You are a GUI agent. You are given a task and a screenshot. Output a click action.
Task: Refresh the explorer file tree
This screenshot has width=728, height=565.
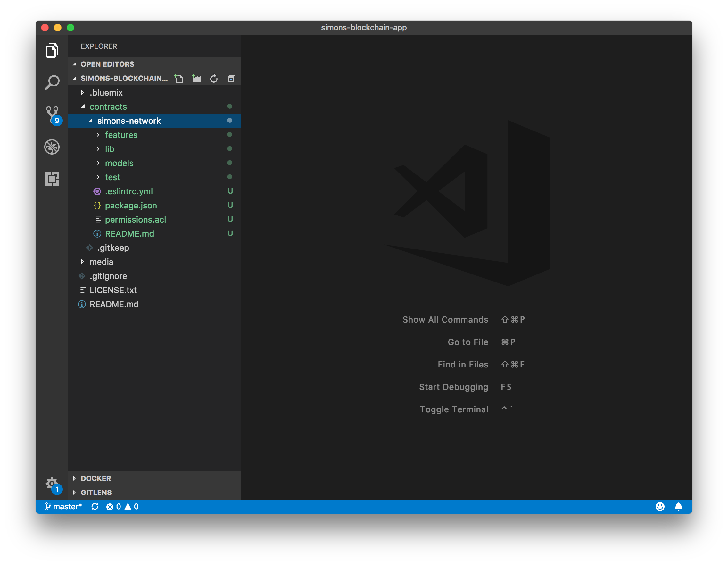[x=214, y=78]
